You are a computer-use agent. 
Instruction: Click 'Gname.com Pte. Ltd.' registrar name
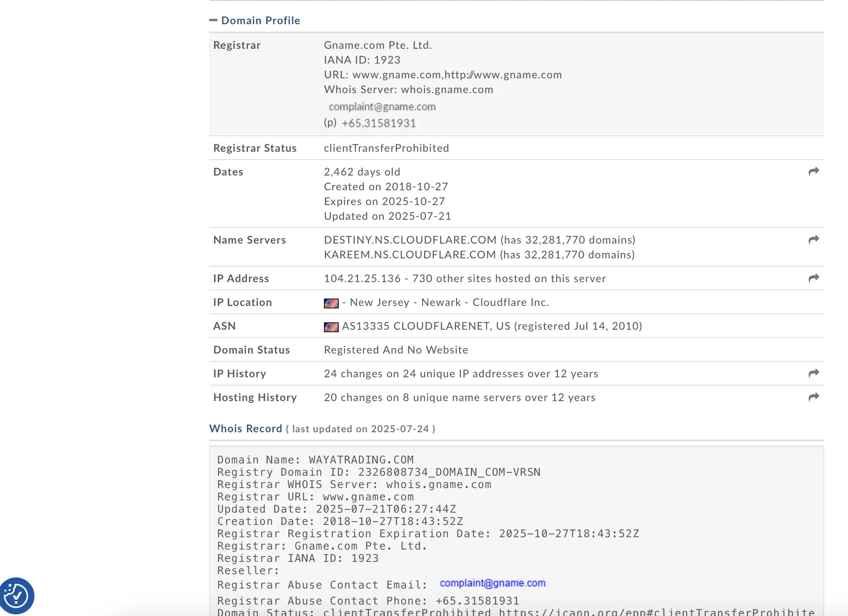[378, 45]
